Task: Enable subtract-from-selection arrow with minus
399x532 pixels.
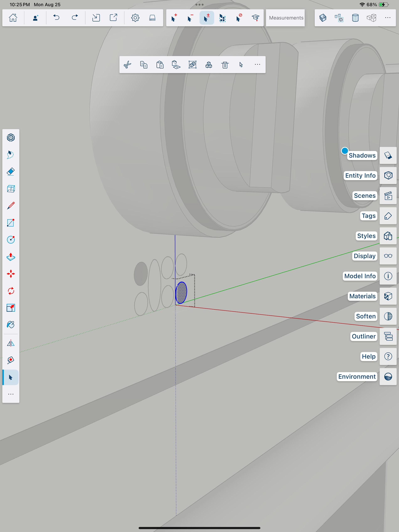Action: pos(190,18)
